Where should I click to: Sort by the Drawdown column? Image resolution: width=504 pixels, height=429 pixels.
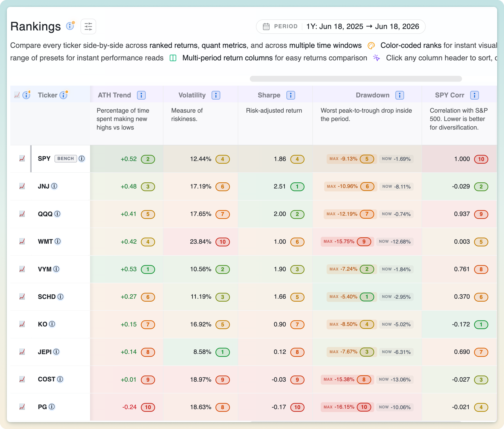(x=372, y=95)
